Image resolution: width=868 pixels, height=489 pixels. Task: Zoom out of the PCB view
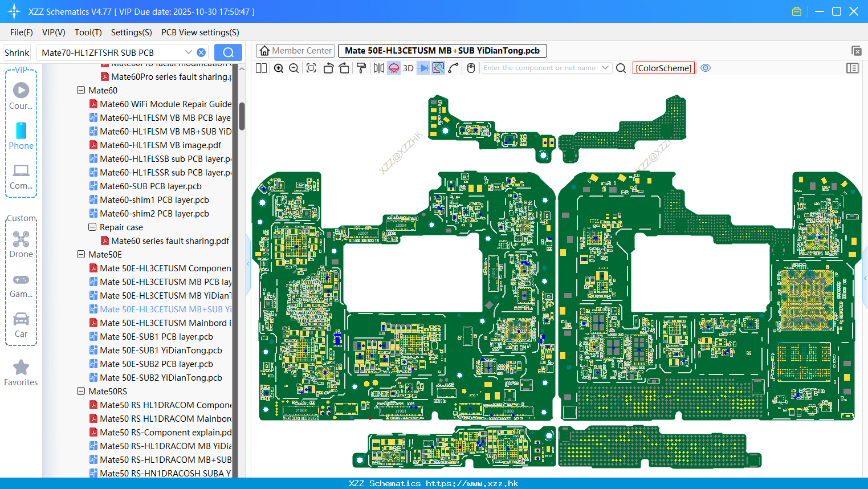coord(294,68)
